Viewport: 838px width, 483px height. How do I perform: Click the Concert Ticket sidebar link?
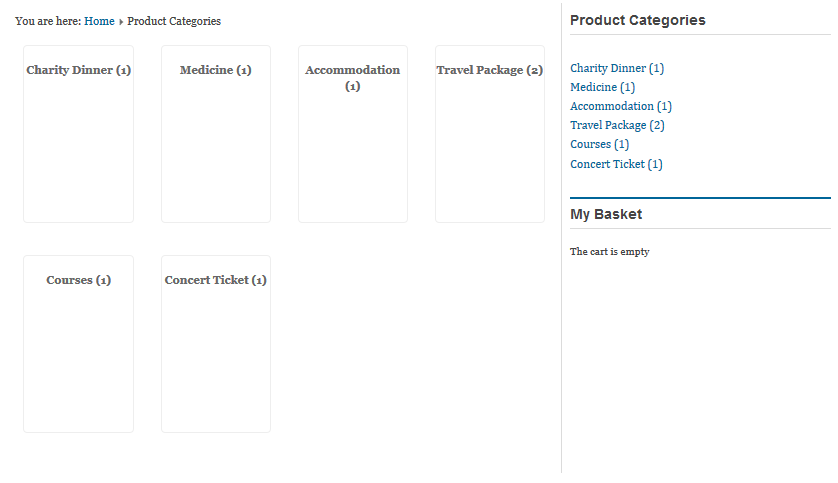pos(607,164)
